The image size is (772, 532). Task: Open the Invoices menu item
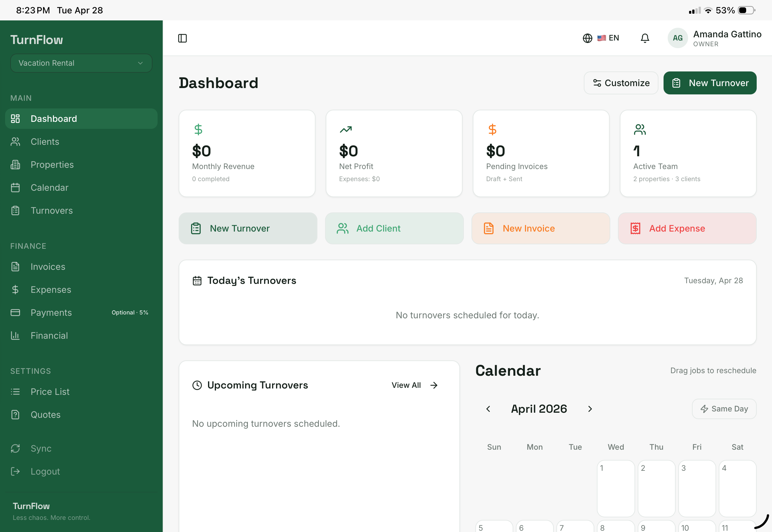click(x=48, y=267)
